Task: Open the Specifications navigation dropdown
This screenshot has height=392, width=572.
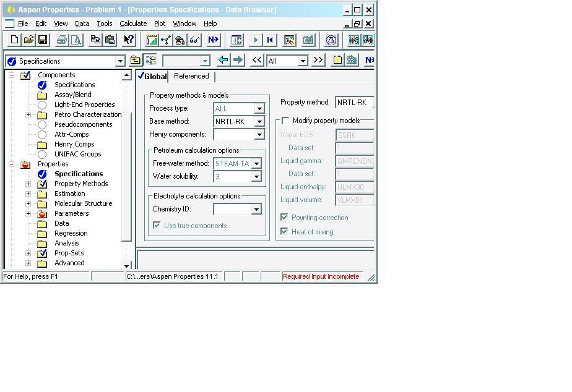Action: (120, 61)
